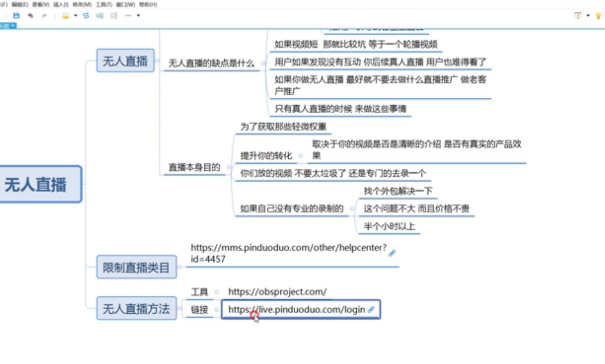
Task: Open dropdown next to presentation icon
Action: coord(588,16)
